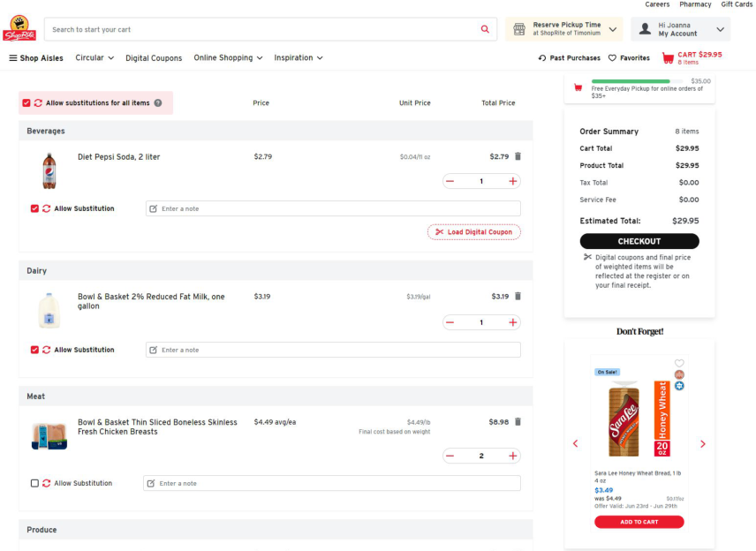Image resolution: width=756 pixels, height=551 pixels.
Task: Click the Favorites heart icon
Action: 612,58
